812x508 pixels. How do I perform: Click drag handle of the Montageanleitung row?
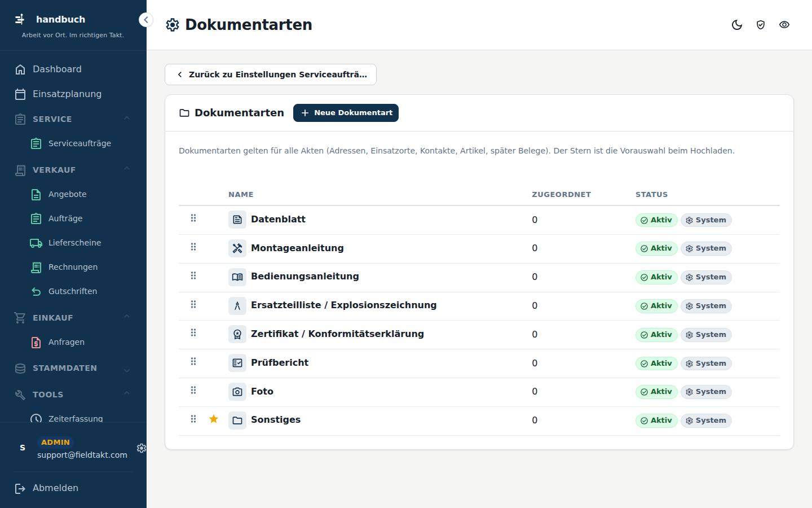[193, 247]
